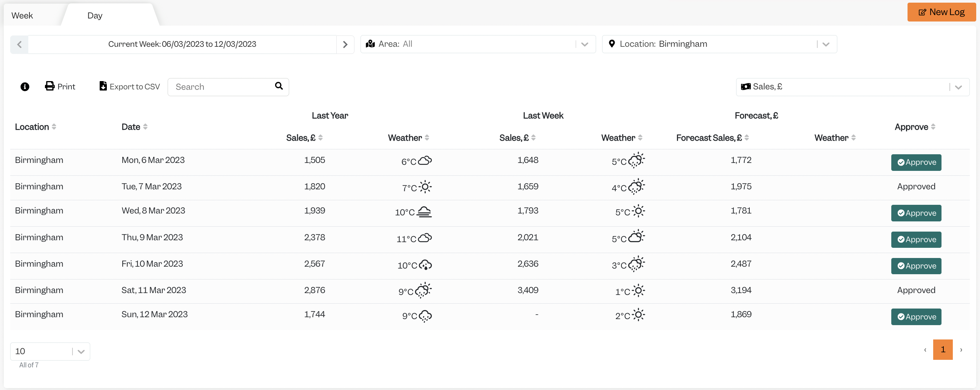The image size is (980, 390).
Task: Expand the Sales, £ metric dropdown
Action: pos(852,87)
